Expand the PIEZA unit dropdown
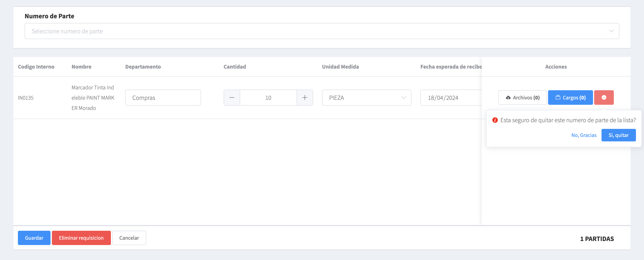The width and height of the screenshot is (644, 260). 366,98
